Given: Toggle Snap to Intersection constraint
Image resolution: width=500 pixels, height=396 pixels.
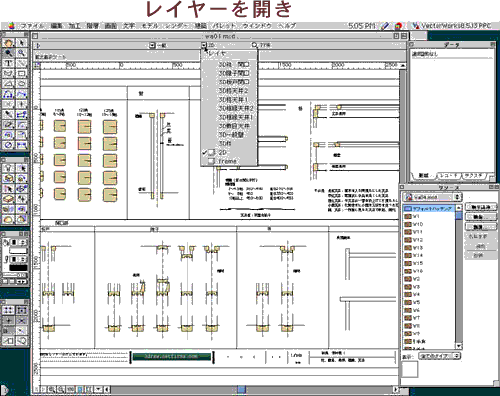Looking at the screenshot, I should click(x=22, y=321).
